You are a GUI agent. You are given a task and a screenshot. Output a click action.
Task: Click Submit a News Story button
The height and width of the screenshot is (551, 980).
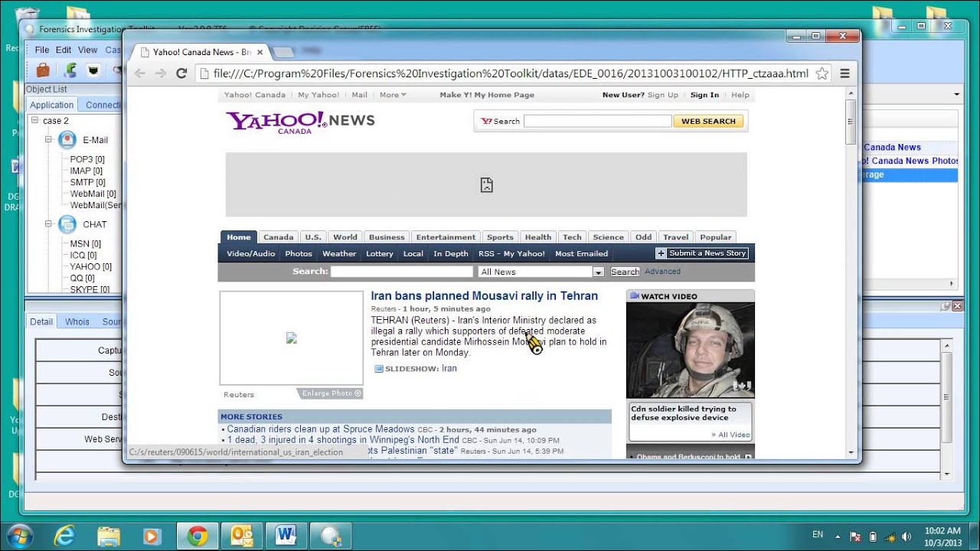(x=701, y=253)
